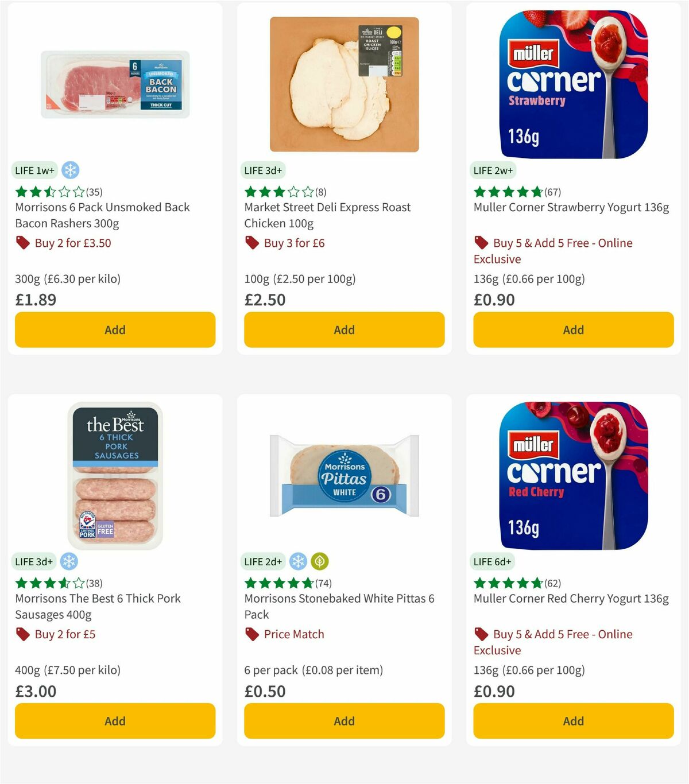This screenshot has height=784, width=689.
Task: Open the Price Match link on pittas
Action: tap(293, 634)
